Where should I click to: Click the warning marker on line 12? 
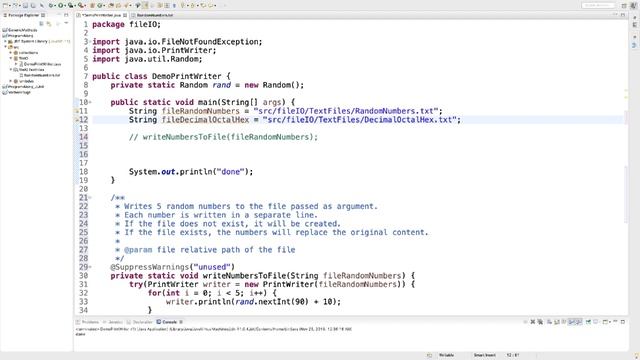click(76, 120)
